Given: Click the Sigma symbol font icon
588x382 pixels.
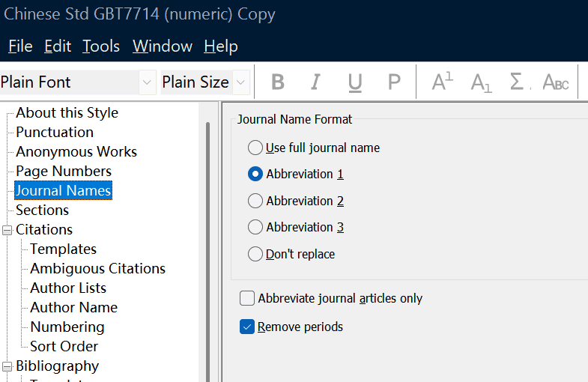Looking at the screenshot, I should 518,82.
